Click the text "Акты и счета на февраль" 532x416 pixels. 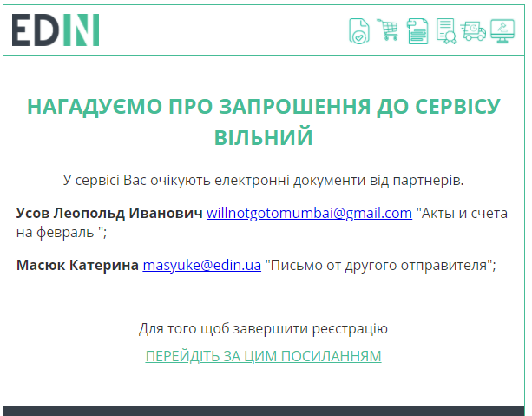pyautogui.click(x=262, y=223)
